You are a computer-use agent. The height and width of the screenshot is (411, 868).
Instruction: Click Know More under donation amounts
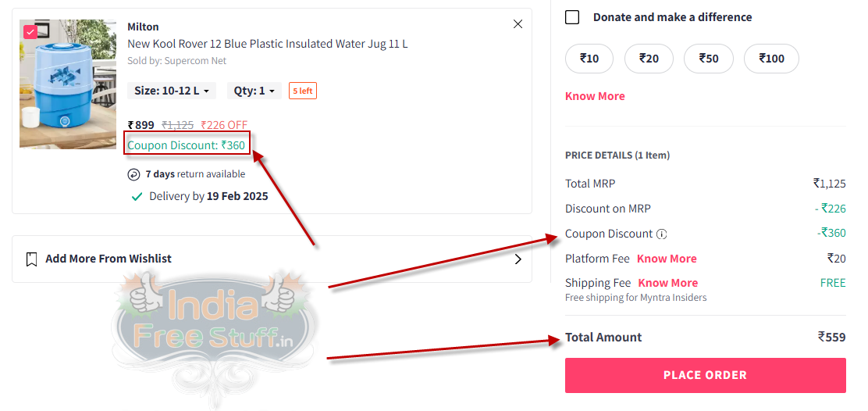pyautogui.click(x=595, y=96)
